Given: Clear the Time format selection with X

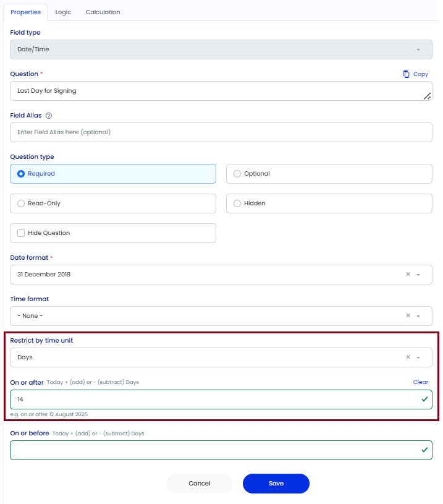Looking at the screenshot, I should coord(408,315).
